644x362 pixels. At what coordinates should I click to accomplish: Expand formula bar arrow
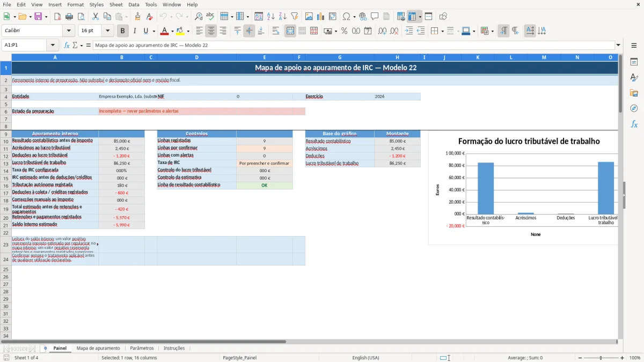[x=618, y=45]
